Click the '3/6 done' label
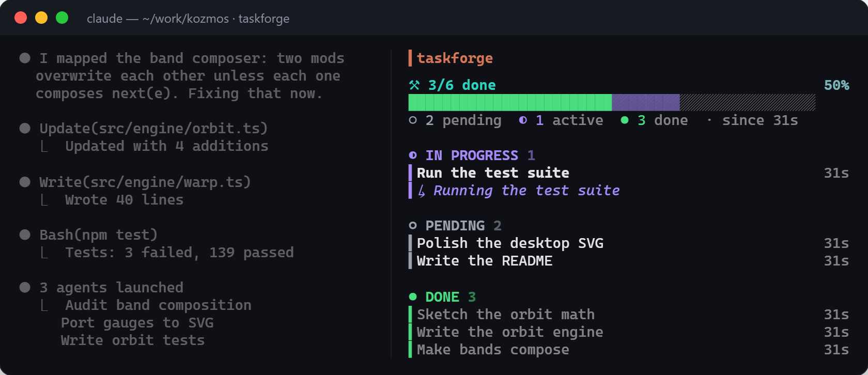Image resolution: width=868 pixels, height=375 pixels. 462,85
